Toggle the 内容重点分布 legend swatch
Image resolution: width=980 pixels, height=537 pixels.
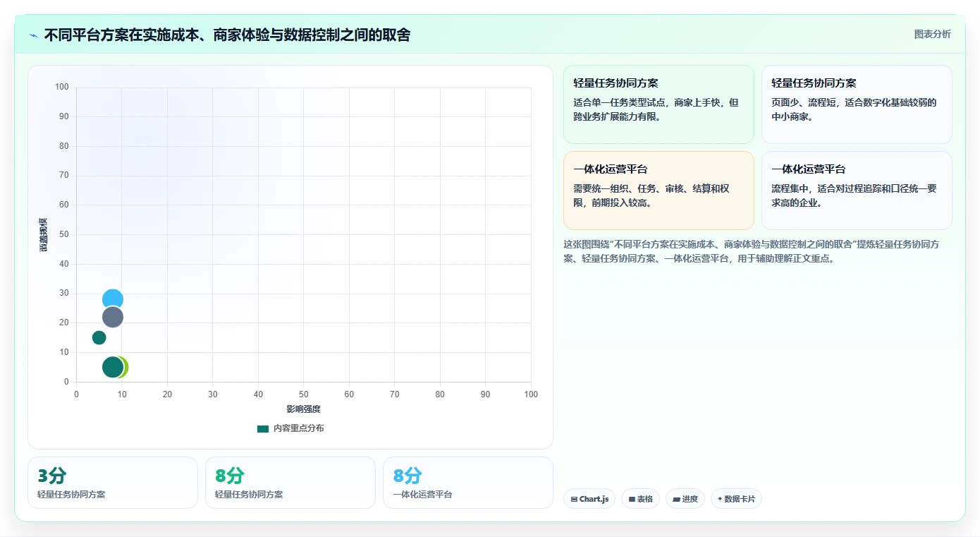263,428
